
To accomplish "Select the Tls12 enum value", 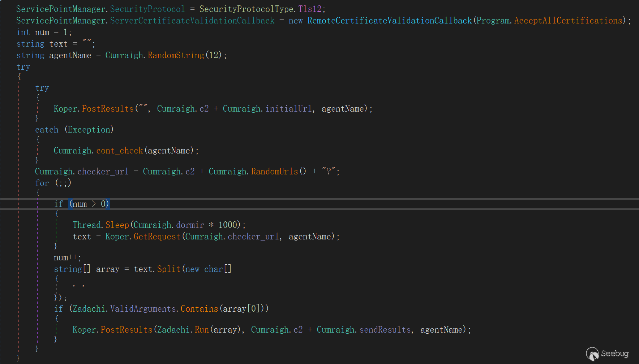I will 310,9.
